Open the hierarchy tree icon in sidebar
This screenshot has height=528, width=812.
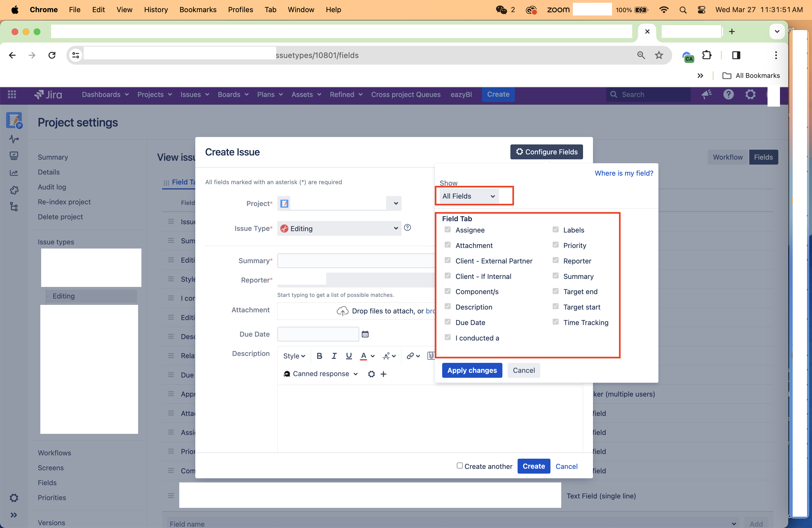tap(14, 207)
